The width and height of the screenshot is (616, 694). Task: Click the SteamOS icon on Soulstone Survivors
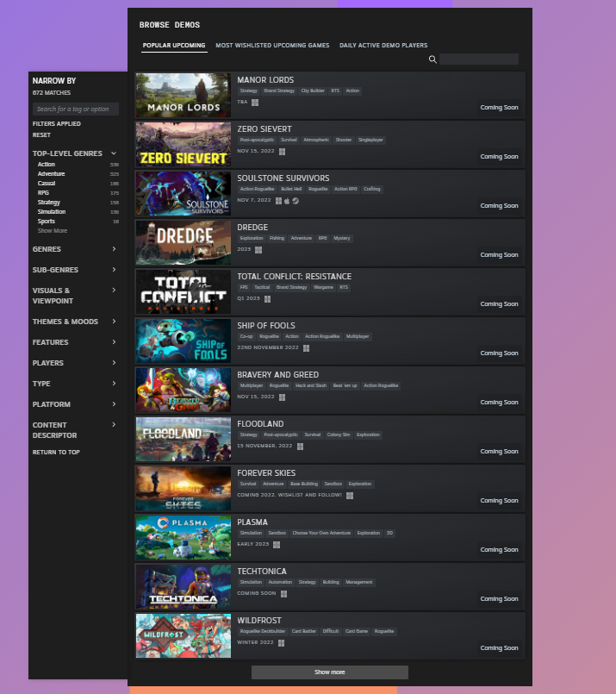coord(296,200)
